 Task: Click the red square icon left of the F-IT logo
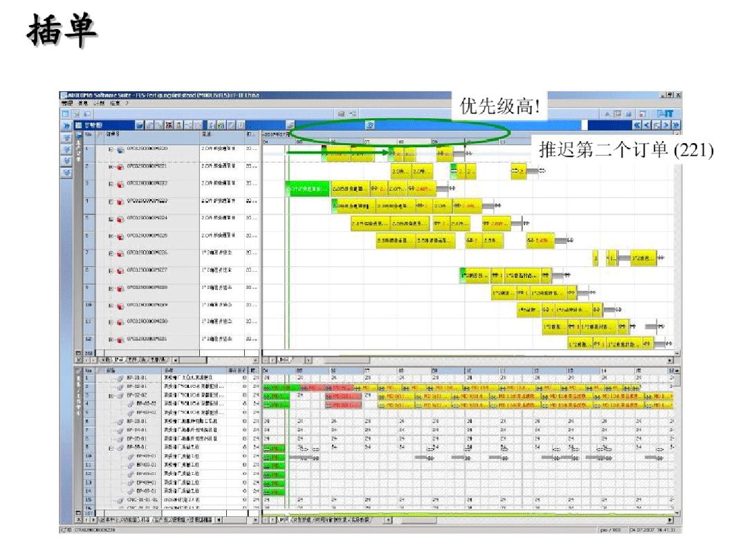[x=643, y=114]
